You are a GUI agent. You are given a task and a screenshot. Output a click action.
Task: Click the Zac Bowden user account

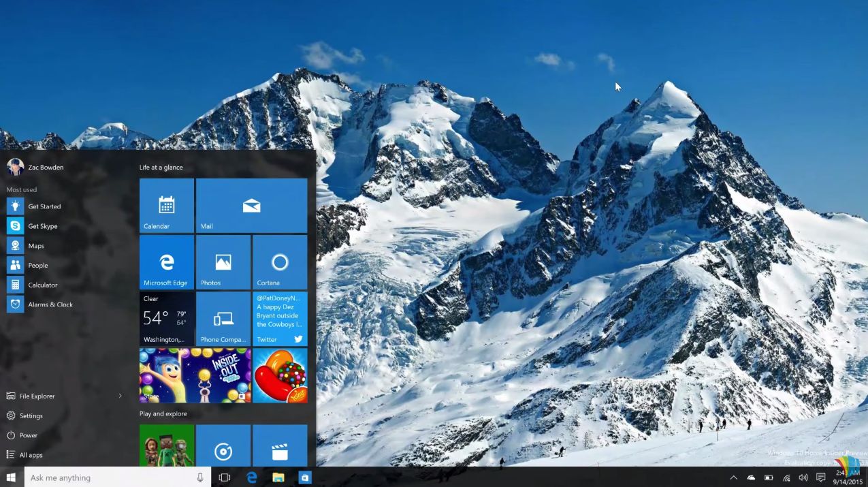click(35, 167)
